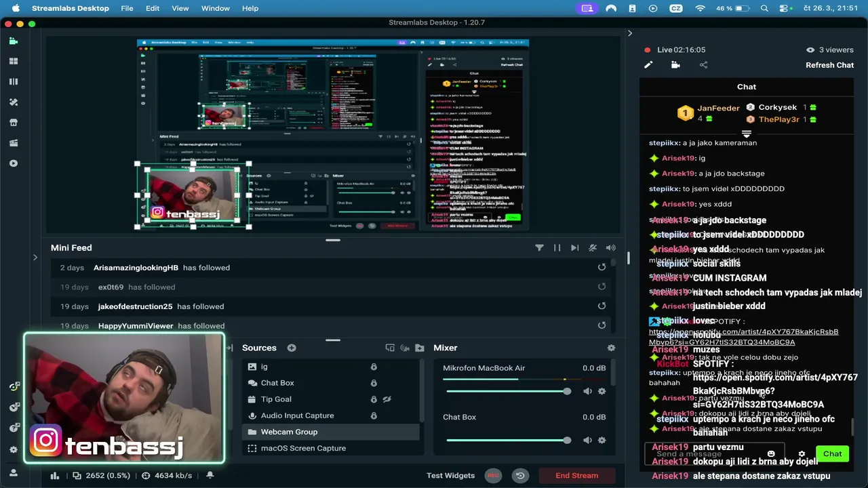Click the Test Widgets button
This screenshot has width=868, height=488.
450,476
